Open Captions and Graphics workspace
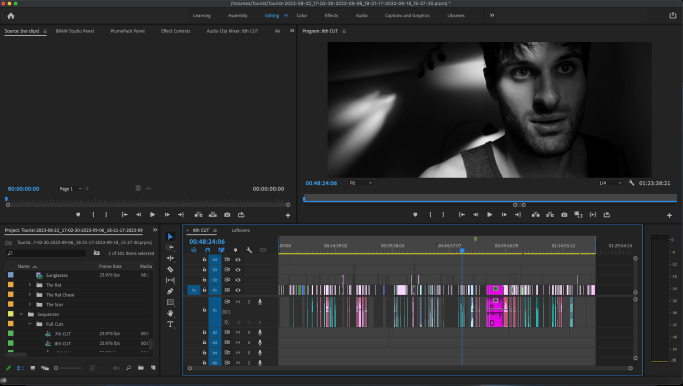The height and width of the screenshot is (386, 683). (407, 16)
